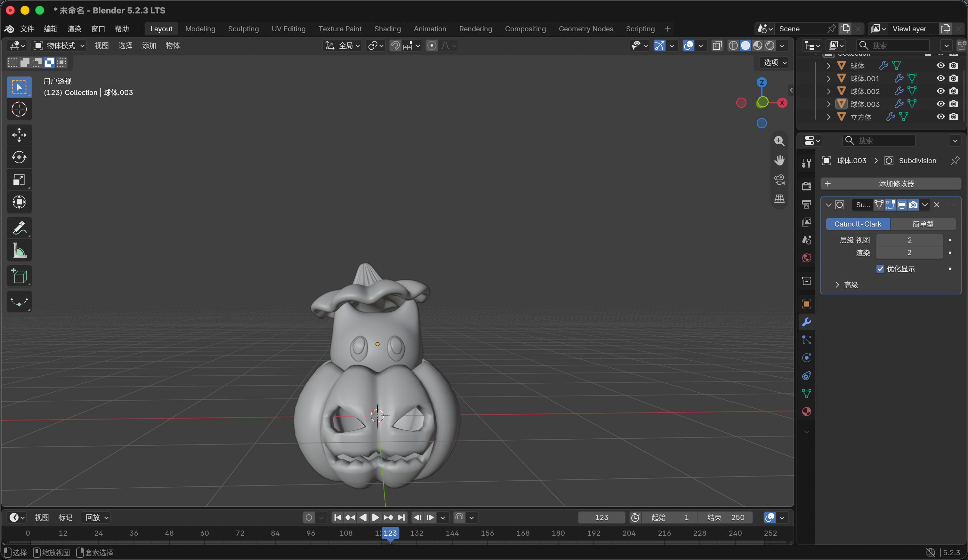Open the Object properties tab icon
The width and height of the screenshot is (968, 560).
click(807, 304)
